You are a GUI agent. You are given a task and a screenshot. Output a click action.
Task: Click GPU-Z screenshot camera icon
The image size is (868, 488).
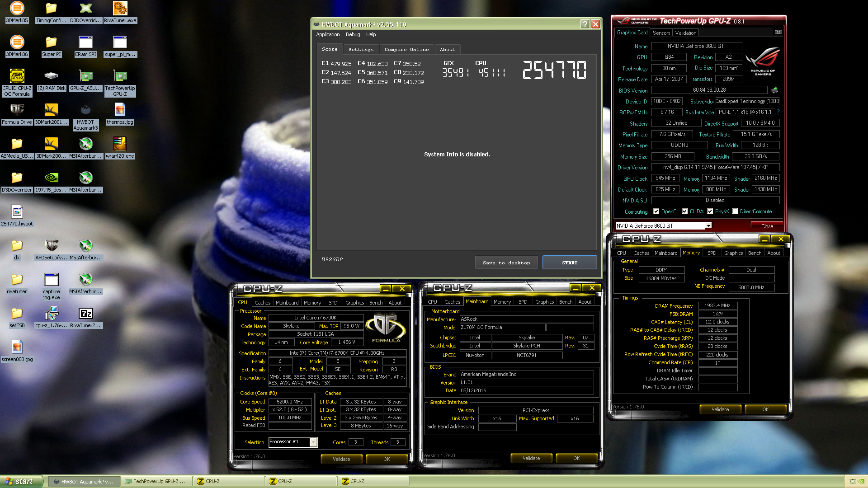(x=778, y=32)
